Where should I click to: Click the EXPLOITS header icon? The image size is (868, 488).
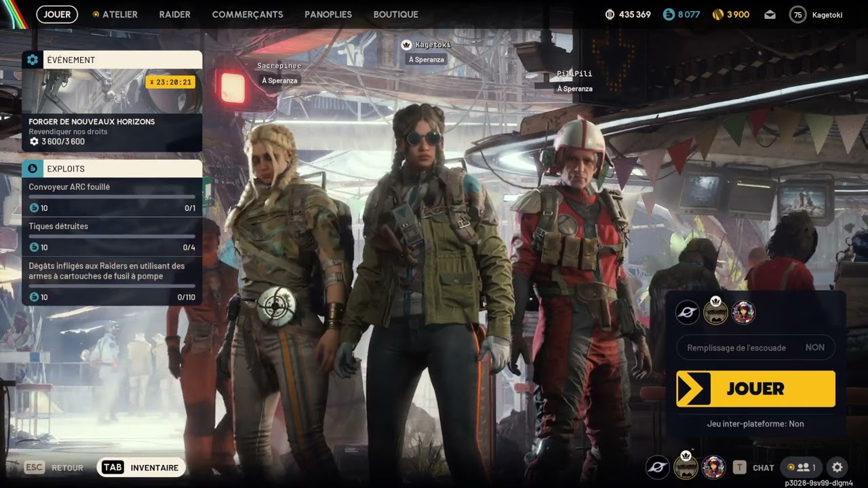click(x=33, y=168)
